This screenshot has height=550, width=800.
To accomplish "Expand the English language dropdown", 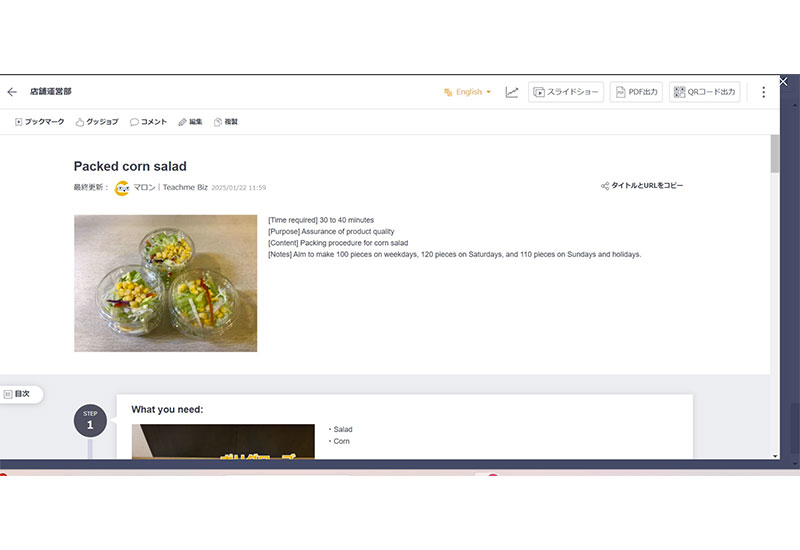I will (x=468, y=92).
